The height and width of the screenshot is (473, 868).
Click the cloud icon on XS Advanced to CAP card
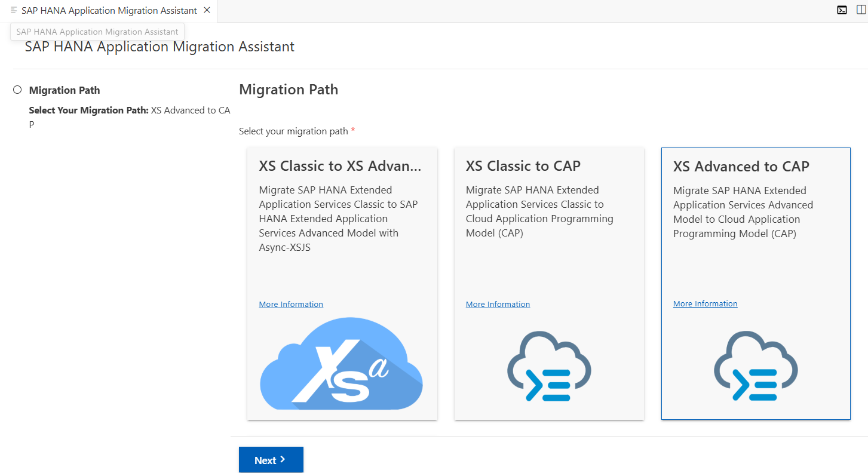coord(756,366)
